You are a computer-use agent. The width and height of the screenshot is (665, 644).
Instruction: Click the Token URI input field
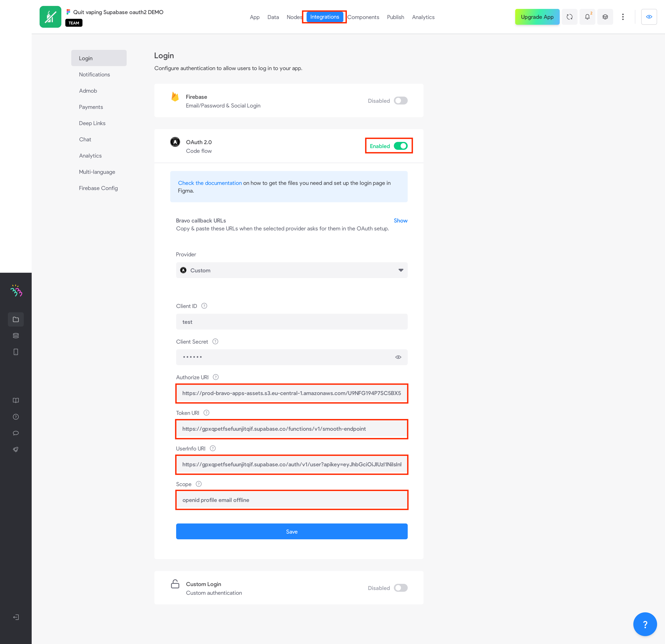click(292, 428)
